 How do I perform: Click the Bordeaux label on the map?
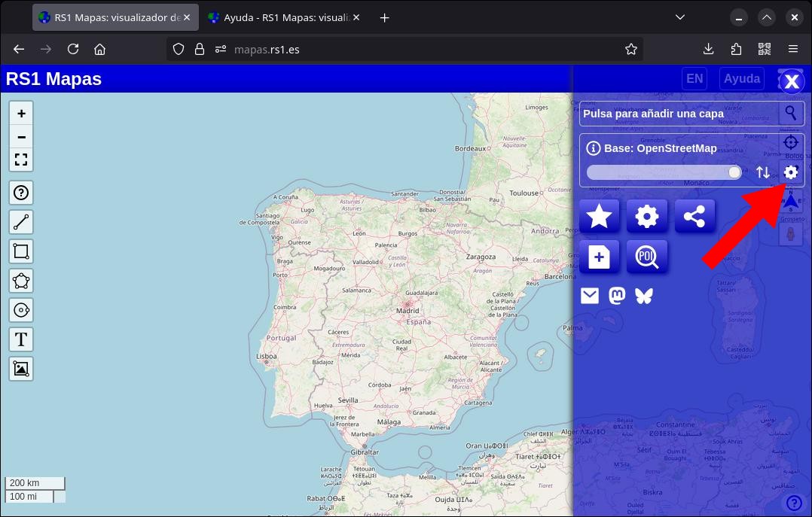[470, 148]
